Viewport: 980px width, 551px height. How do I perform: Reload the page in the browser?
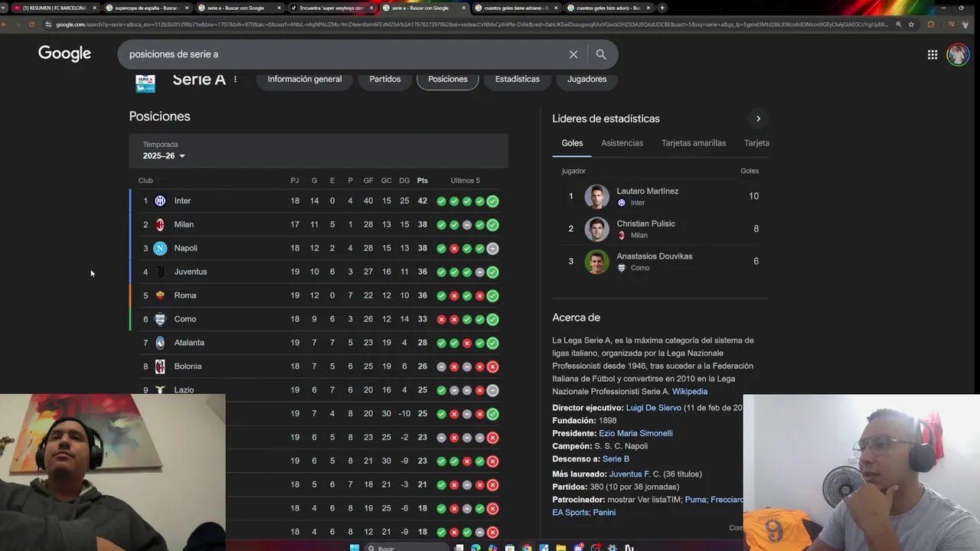[31, 24]
